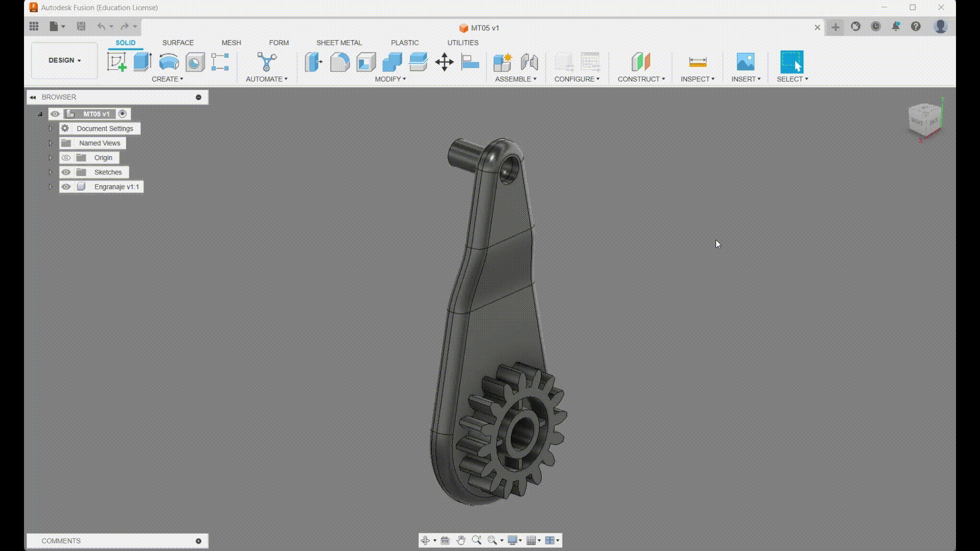Toggle visibility of MT05 v1 root
Image resolution: width=980 pixels, height=551 pixels.
(55, 114)
